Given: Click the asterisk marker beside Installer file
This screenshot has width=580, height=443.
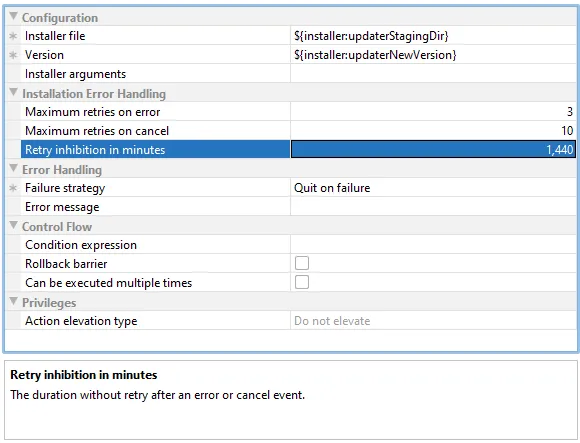Looking at the screenshot, I should coord(13,36).
